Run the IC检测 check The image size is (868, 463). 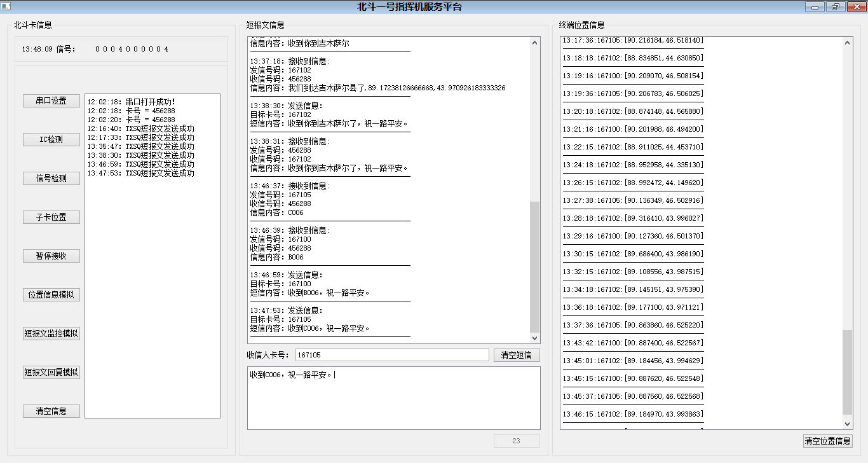tap(51, 139)
